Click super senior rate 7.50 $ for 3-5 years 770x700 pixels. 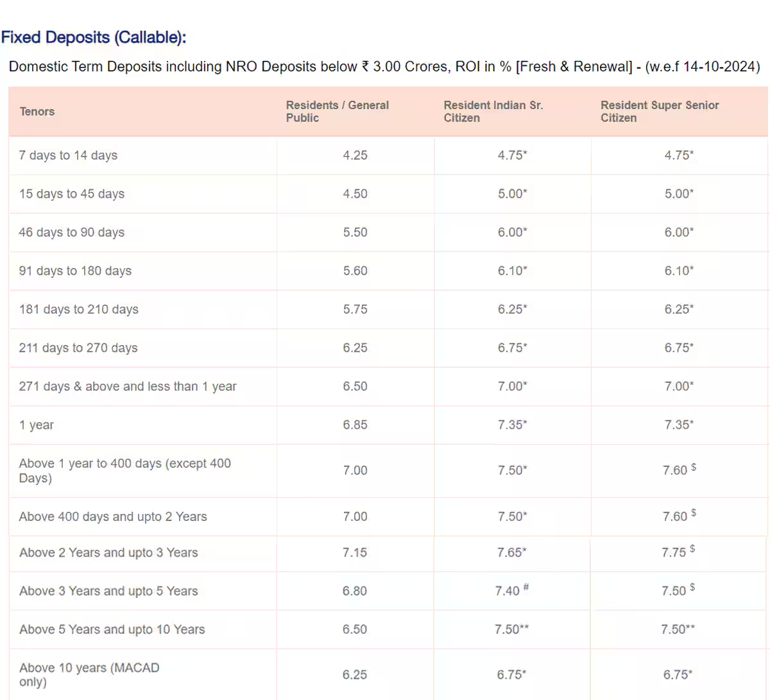[x=679, y=590]
